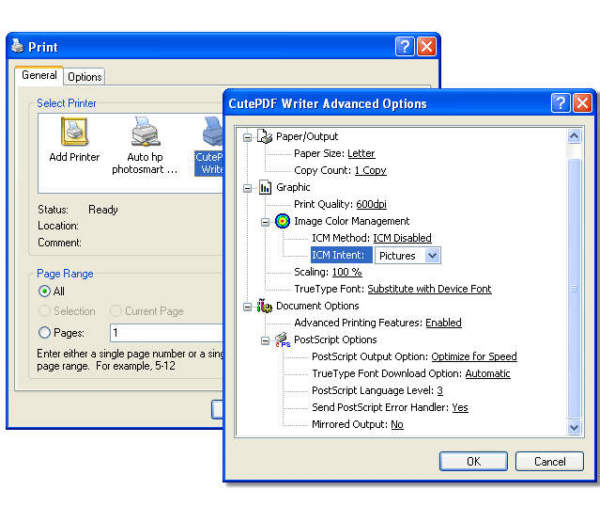
Task: Click TrueType Font Download Option Automatic
Action: [x=488, y=373]
